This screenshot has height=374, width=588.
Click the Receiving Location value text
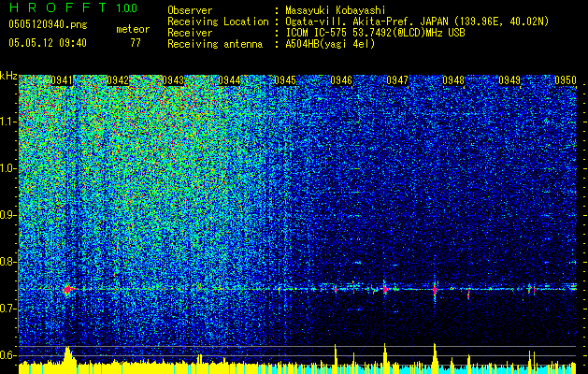tap(417, 22)
